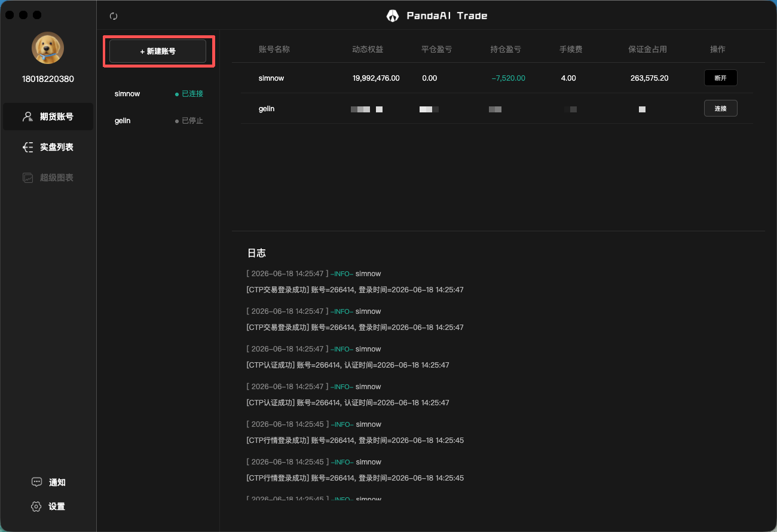Click the 263,575.20 margin value

[x=649, y=78]
